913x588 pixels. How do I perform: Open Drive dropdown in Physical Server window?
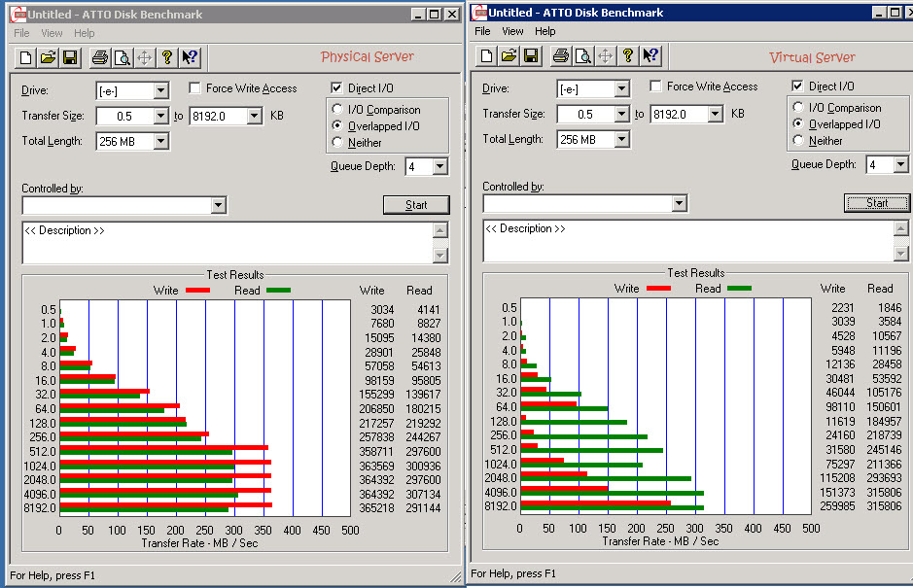161,90
